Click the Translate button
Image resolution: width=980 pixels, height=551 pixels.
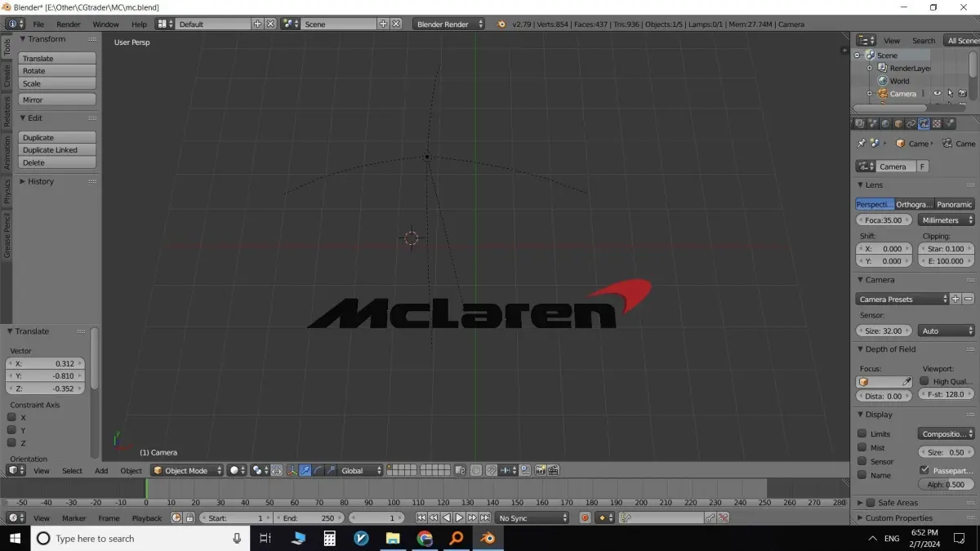point(57,58)
